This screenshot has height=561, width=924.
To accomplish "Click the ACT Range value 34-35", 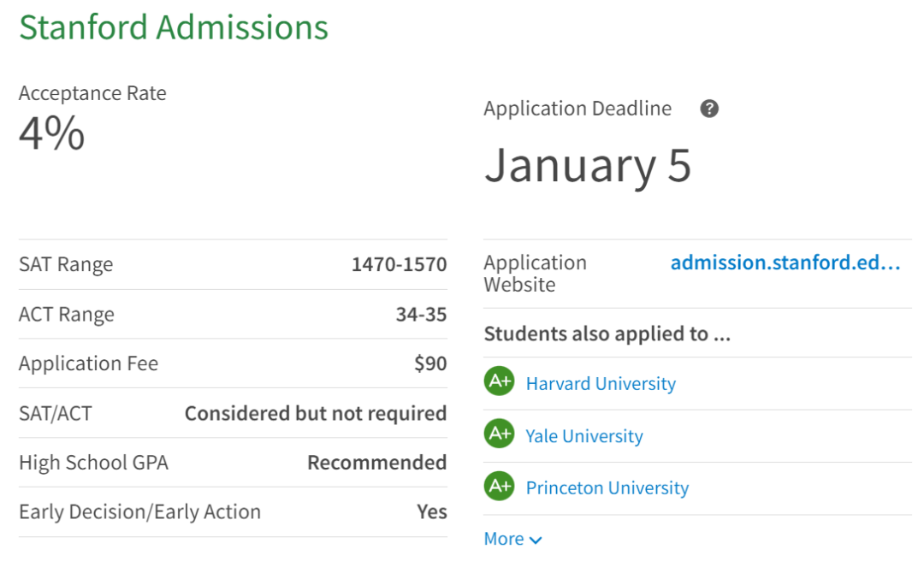I will [x=421, y=315].
